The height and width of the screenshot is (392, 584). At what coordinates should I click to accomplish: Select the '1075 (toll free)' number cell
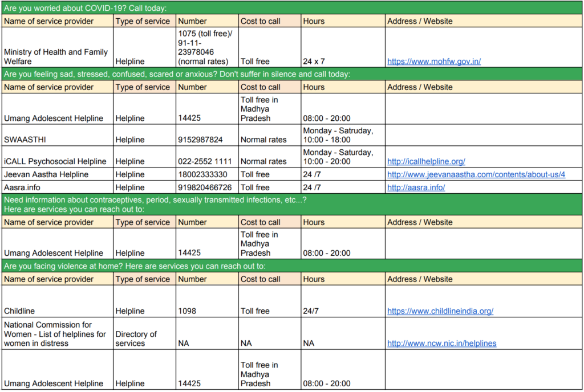207,47
